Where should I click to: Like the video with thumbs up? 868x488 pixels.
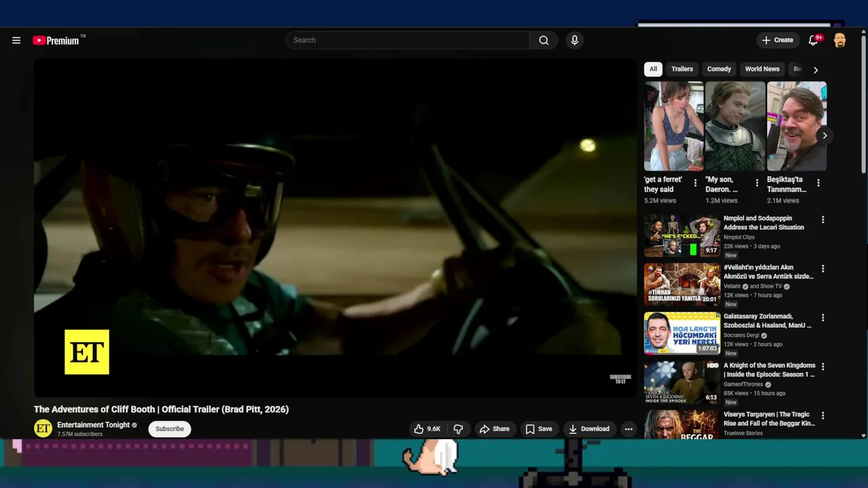427,429
